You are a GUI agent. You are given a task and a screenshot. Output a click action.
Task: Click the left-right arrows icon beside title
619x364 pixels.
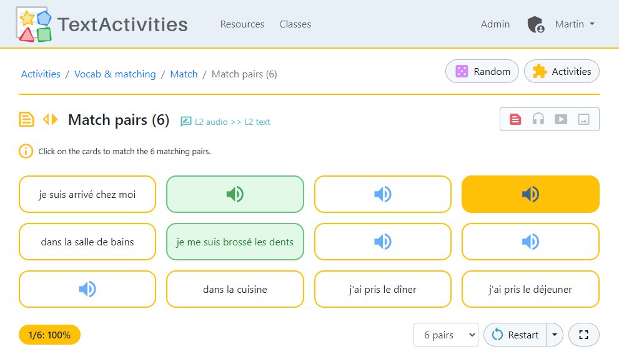click(x=50, y=119)
